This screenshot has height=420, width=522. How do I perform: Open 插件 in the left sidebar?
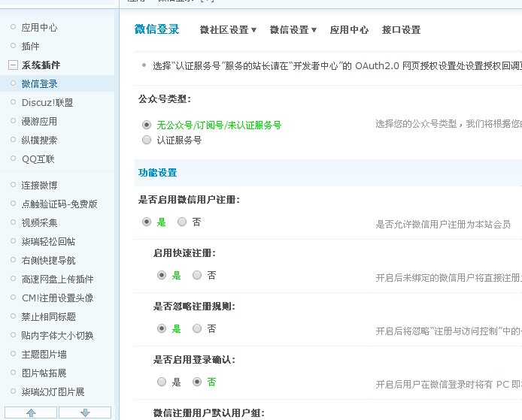point(30,47)
